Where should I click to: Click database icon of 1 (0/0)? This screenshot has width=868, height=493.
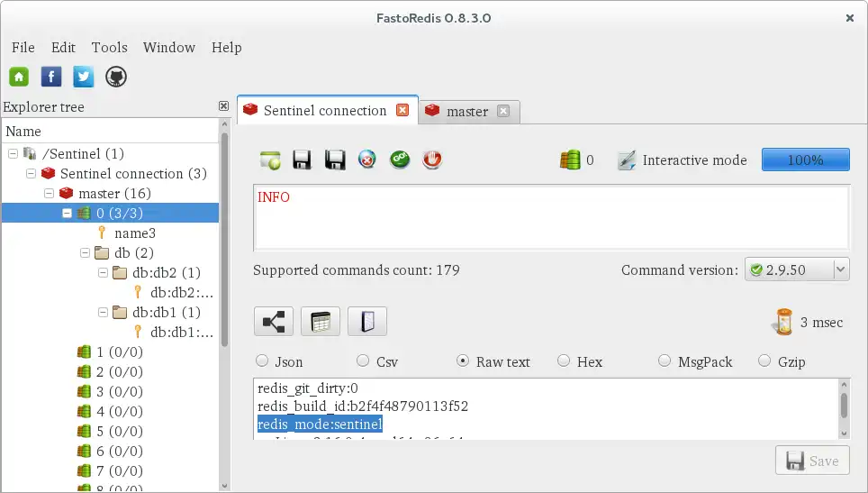click(84, 351)
